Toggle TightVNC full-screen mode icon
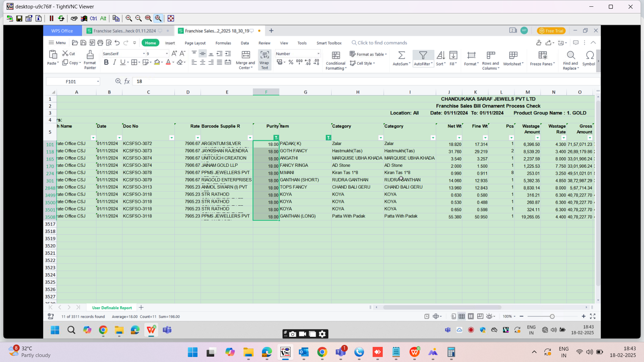The image size is (644, 362). coord(171,18)
